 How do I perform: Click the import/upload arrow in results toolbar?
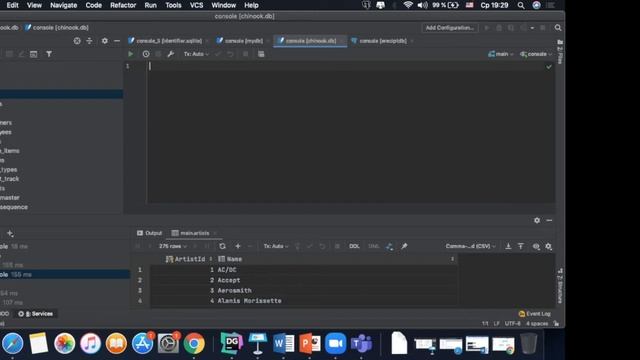tap(521, 246)
